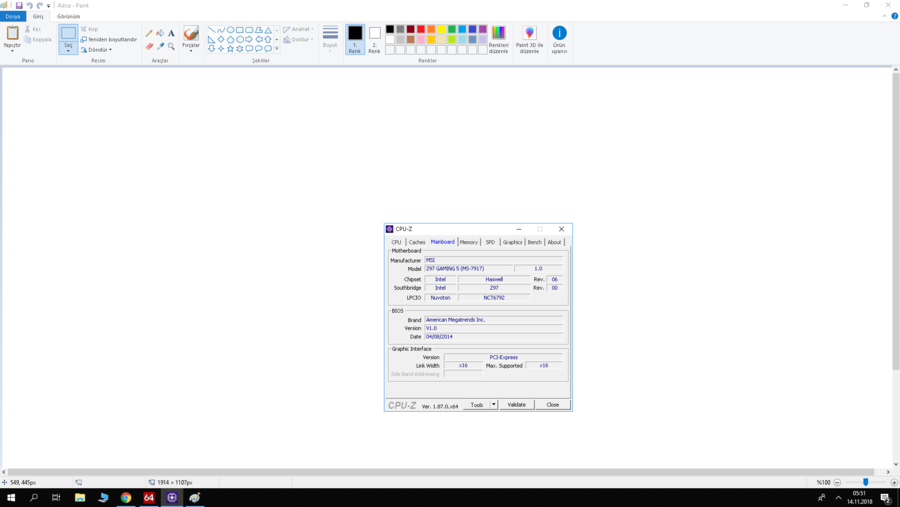The height and width of the screenshot is (507, 900).
Task: Activate the Magnifier tool
Action: click(171, 46)
